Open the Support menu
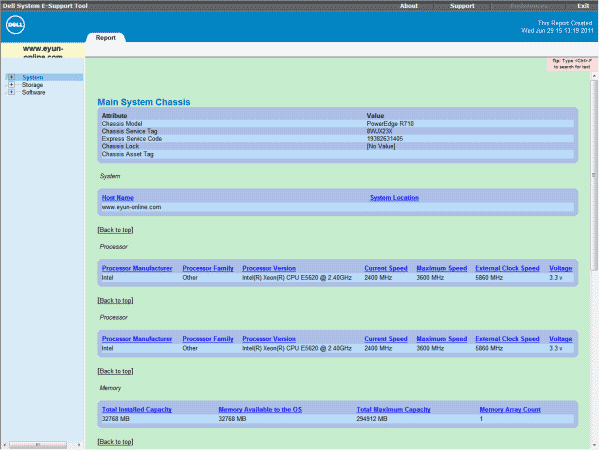Viewport: 599px width, 450px height. pos(462,6)
